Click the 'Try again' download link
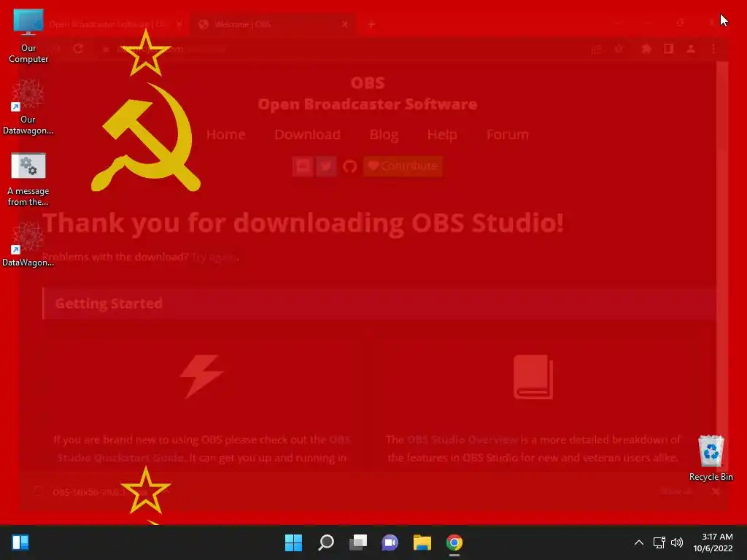 pos(214,257)
